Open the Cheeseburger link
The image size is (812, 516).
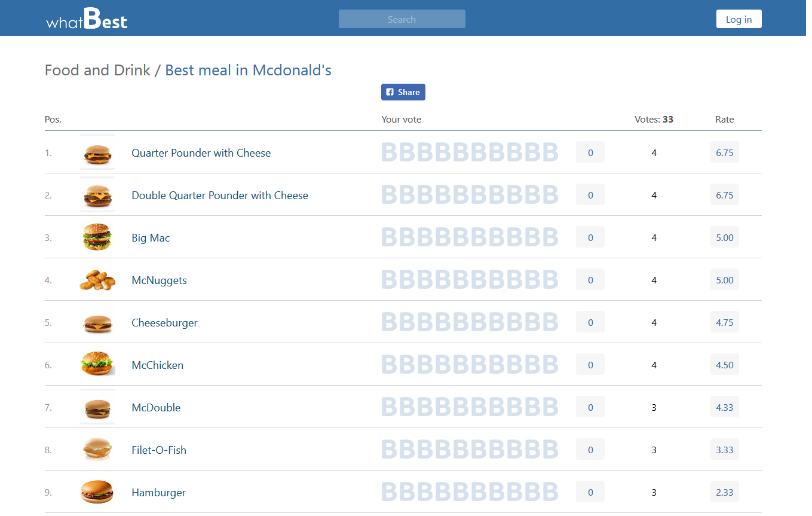164,323
